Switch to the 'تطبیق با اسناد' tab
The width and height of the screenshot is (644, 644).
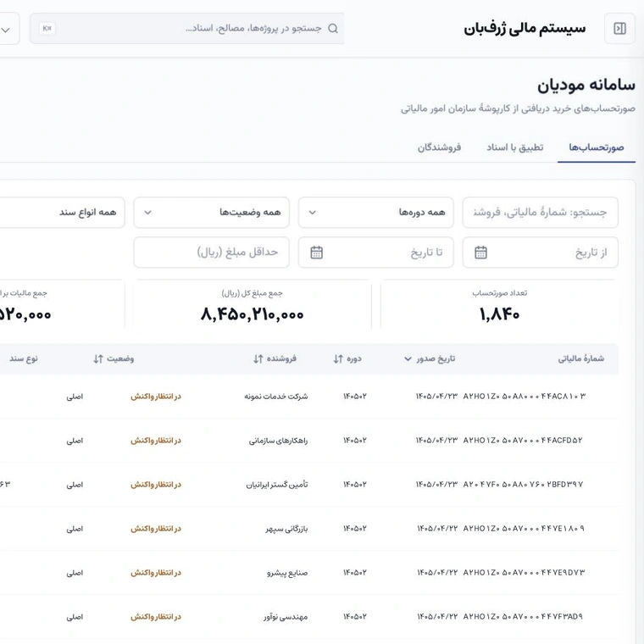514,147
